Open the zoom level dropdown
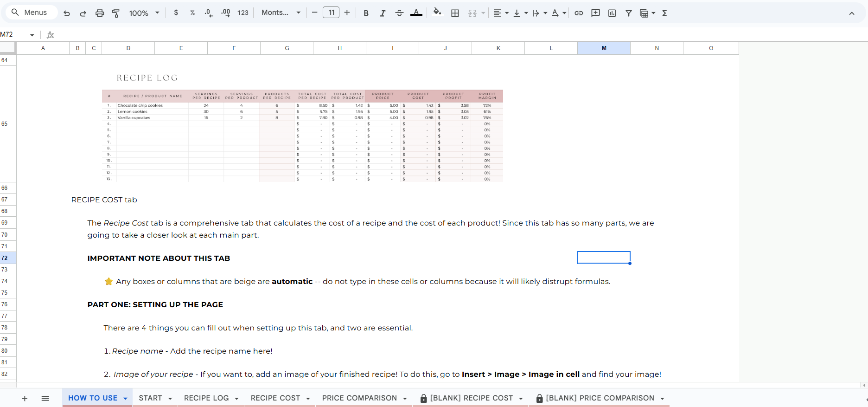This screenshot has height=407, width=868. click(144, 13)
